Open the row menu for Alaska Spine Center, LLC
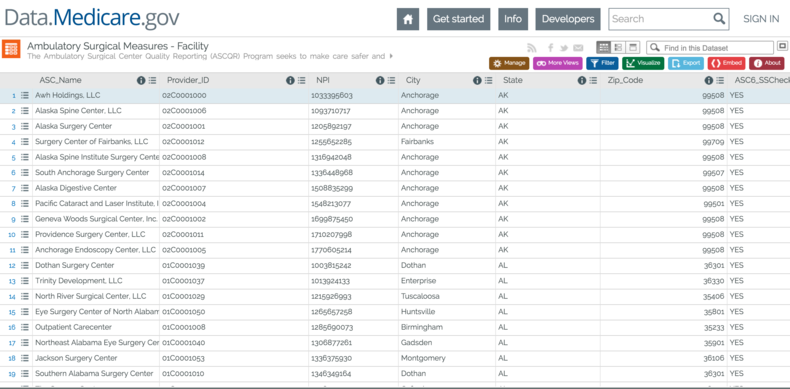 tap(25, 110)
